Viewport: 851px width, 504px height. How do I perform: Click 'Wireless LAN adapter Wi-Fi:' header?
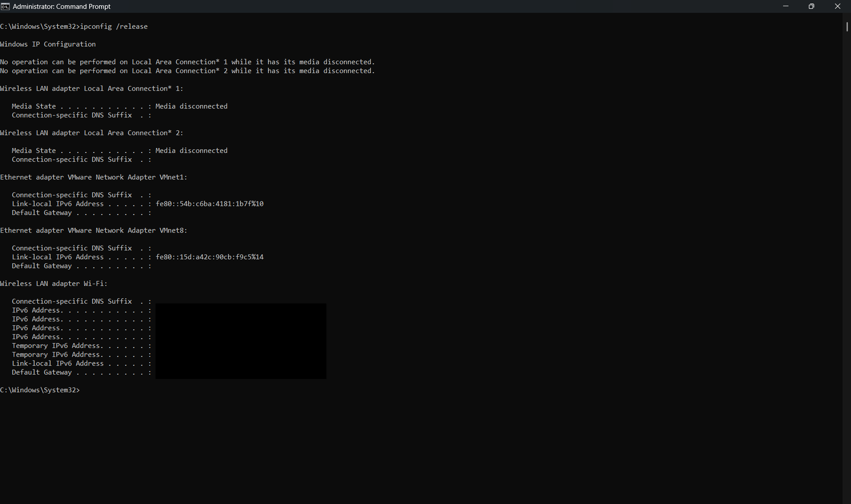54,284
